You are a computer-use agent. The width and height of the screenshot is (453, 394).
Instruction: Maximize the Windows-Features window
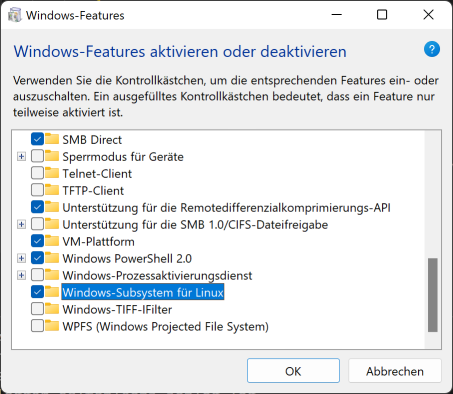(382, 15)
